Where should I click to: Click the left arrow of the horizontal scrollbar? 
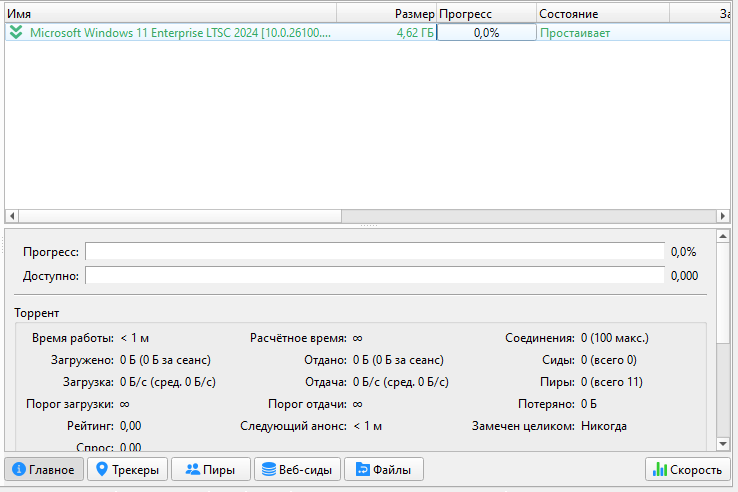click(12, 216)
